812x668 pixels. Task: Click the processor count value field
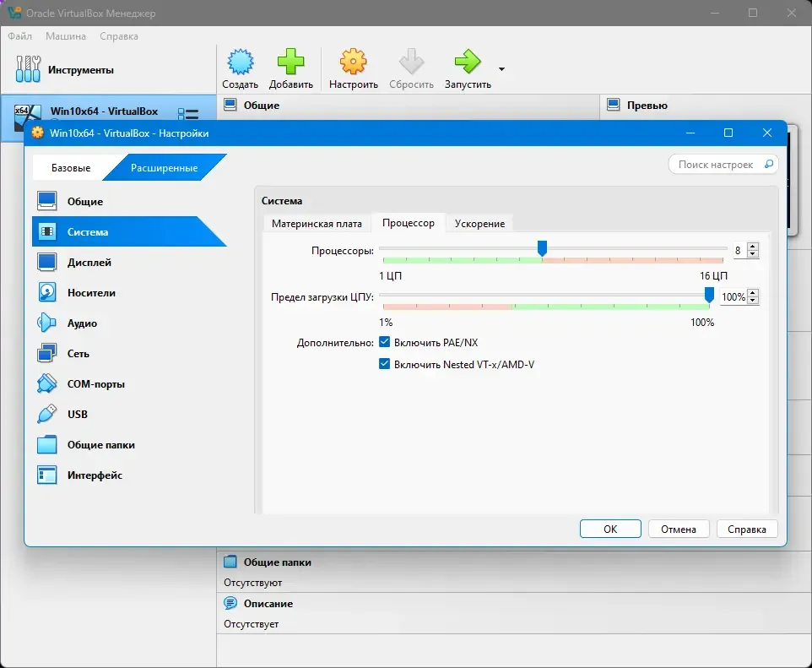[x=739, y=250]
